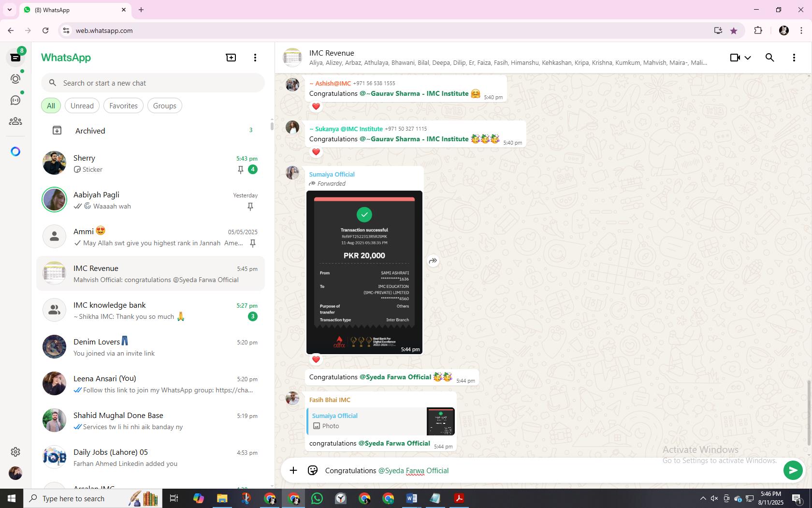Open IMC knowledge bank chat
This screenshot has width=812, height=508.
151,310
